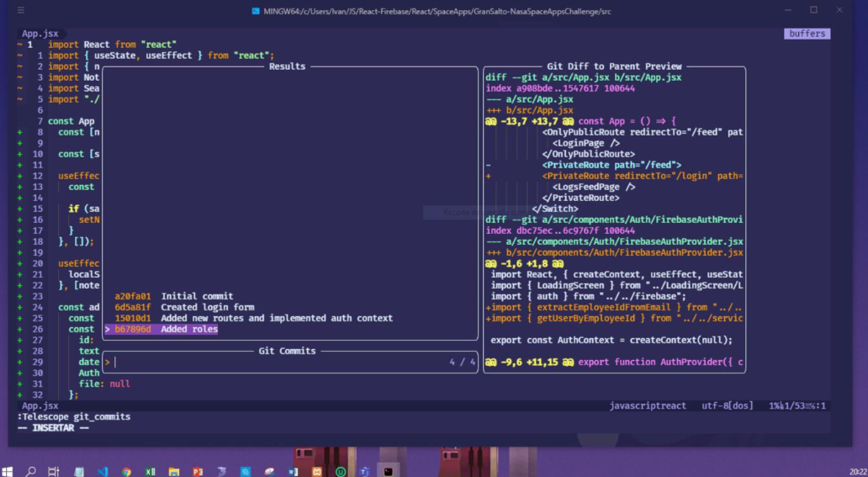
Task: Click the Windows Start button
Action: click(8, 471)
